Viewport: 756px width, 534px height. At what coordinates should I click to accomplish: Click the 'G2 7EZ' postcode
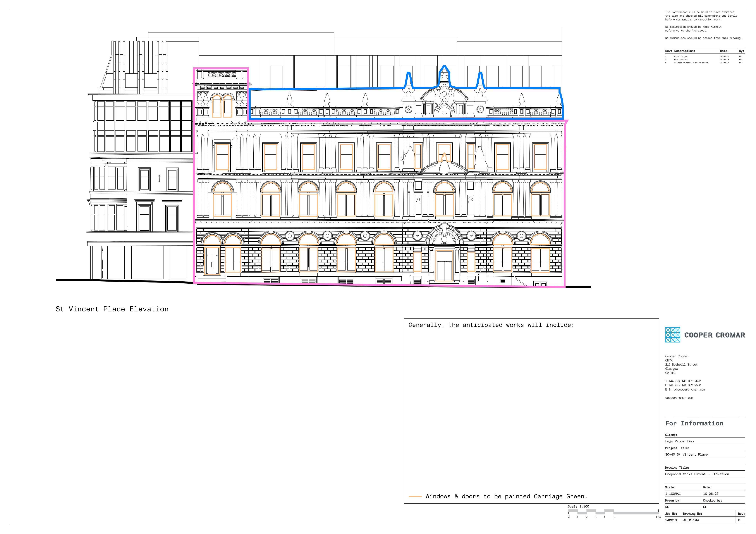click(x=670, y=373)
